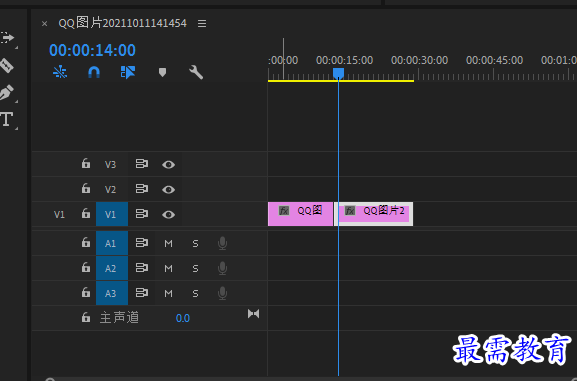The height and width of the screenshot is (381, 577).
Task: Enable voice-over record on track A3
Action: pos(222,293)
